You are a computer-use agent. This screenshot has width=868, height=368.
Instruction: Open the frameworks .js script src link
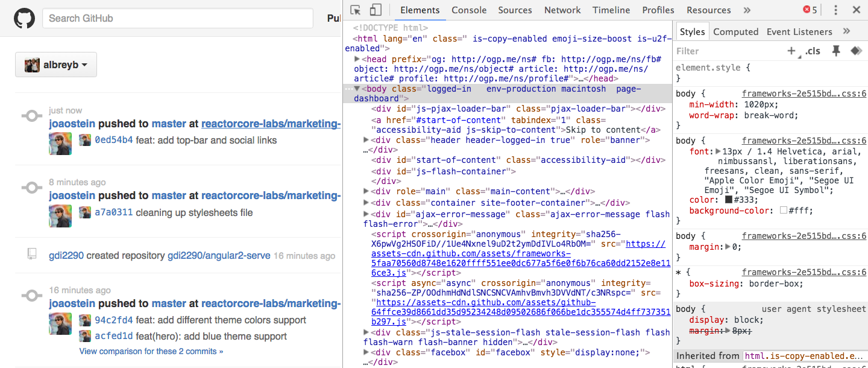(x=521, y=258)
